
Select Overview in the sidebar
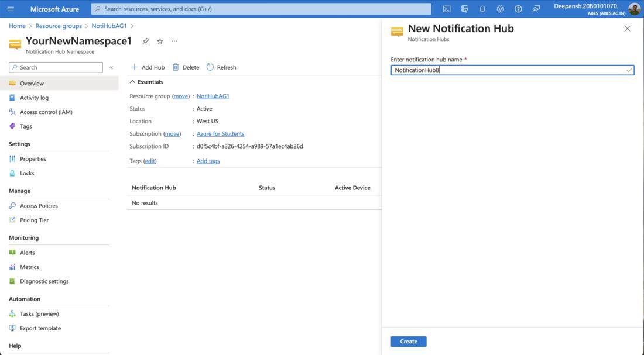tap(59, 83)
